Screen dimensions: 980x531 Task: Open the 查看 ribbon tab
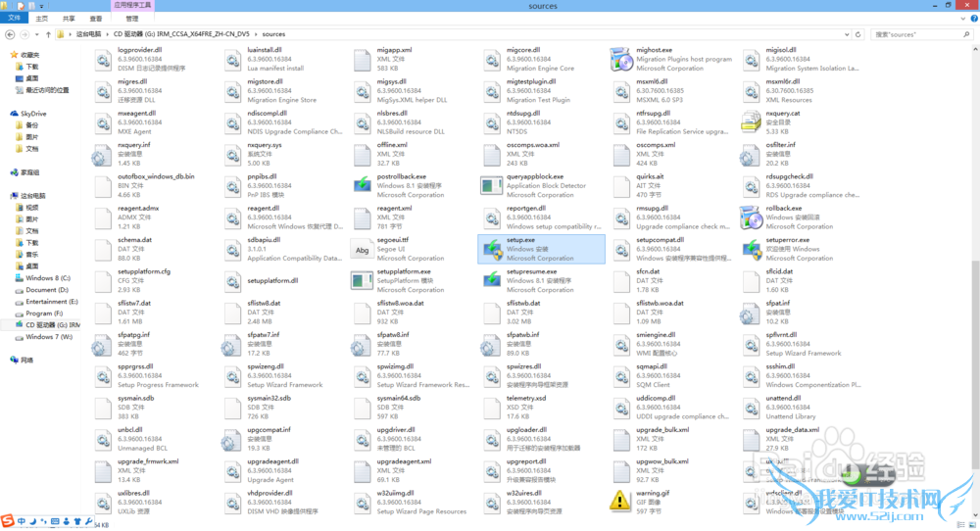[96, 19]
